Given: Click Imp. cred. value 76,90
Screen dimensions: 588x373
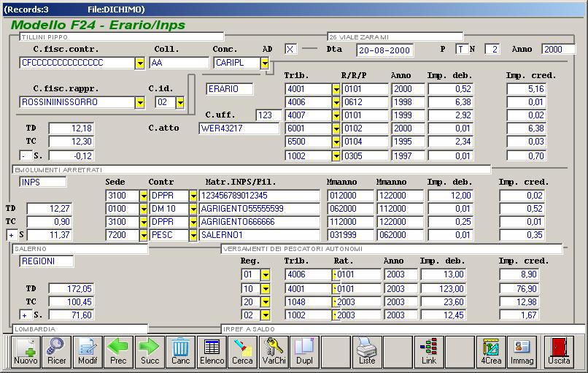Looking at the screenshot, I should (x=519, y=288).
